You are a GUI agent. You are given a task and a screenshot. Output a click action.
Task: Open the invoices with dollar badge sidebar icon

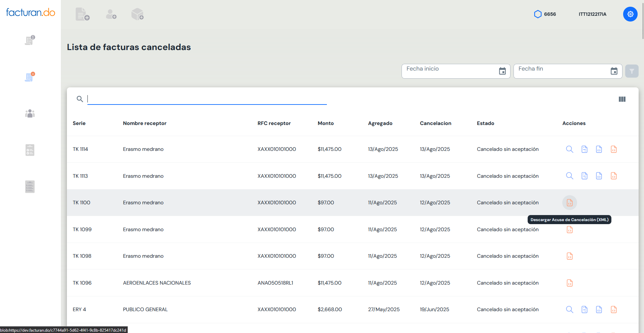[30, 40]
